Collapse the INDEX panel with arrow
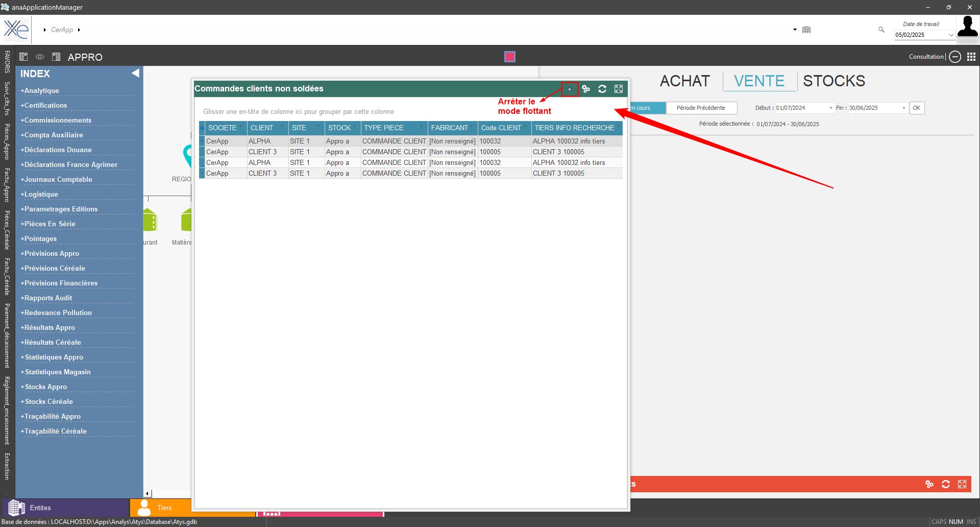The height and width of the screenshot is (527, 980). click(x=135, y=73)
